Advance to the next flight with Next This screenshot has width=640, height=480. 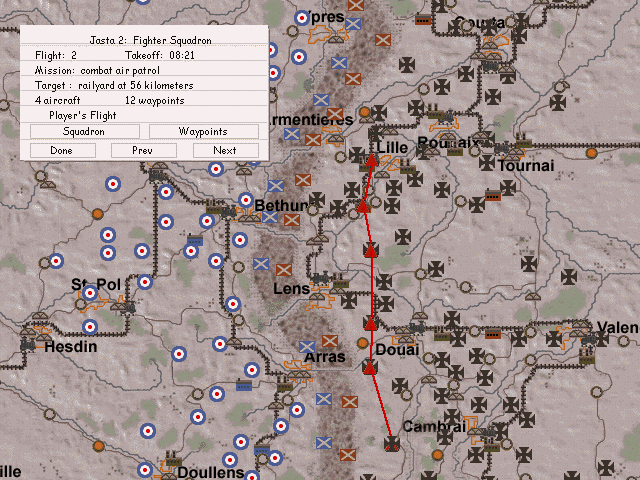coord(225,150)
